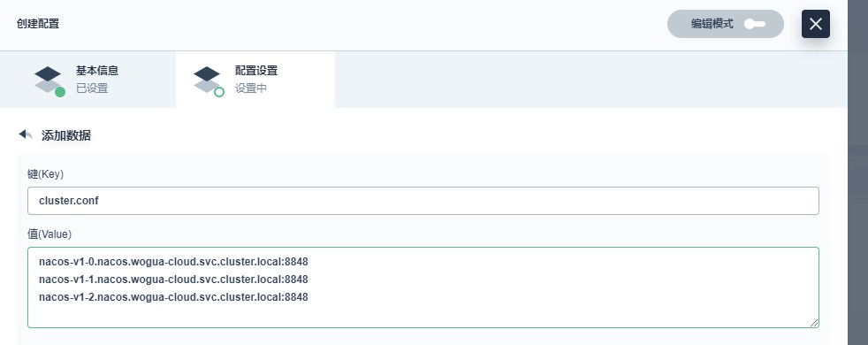Place cursor on the nacos-v1-2 line
The height and width of the screenshot is (345, 868).
[x=173, y=297]
